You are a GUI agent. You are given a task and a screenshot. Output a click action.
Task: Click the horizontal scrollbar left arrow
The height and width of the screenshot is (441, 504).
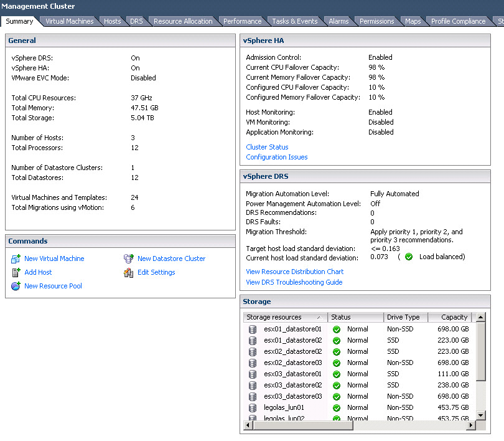(x=248, y=425)
